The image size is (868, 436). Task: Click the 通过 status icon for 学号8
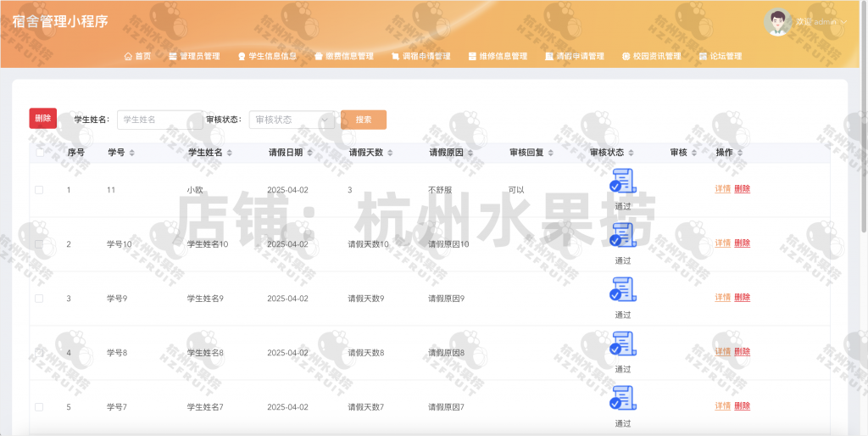click(623, 344)
